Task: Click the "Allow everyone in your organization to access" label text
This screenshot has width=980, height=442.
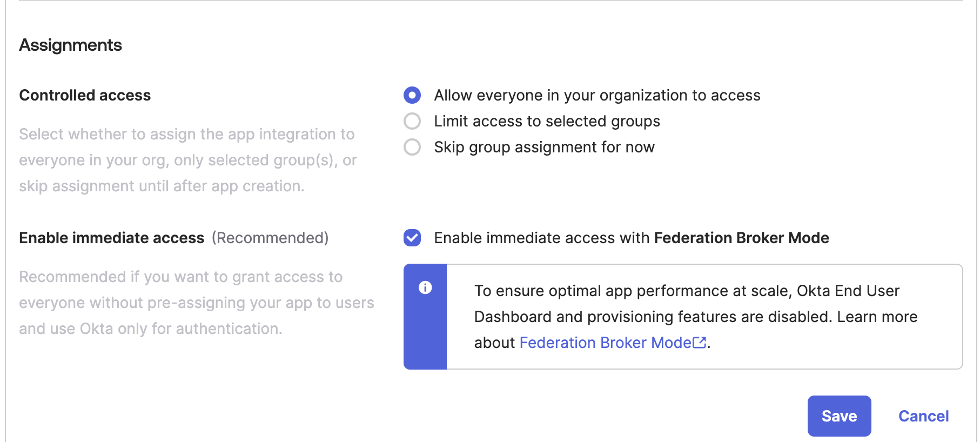Action: [597, 96]
